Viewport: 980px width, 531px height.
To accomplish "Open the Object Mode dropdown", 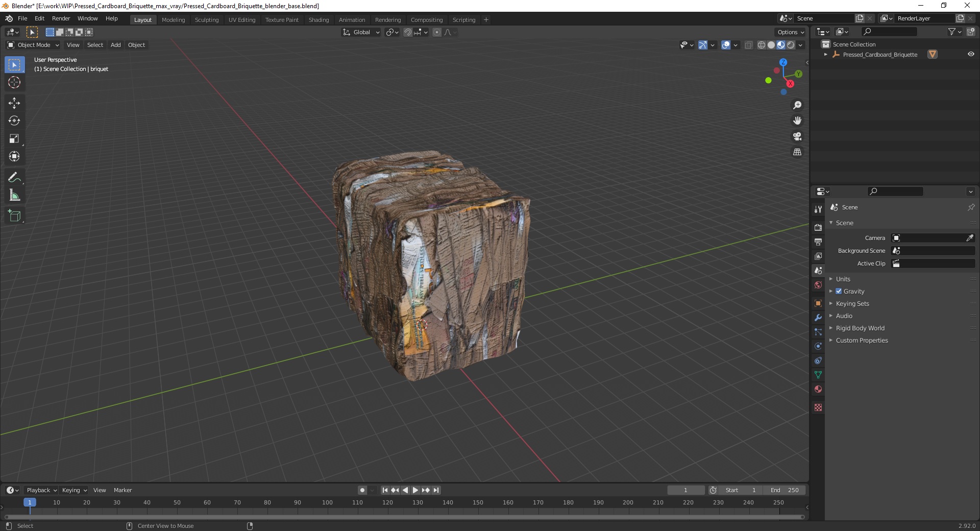I will [x=33, y=45].
